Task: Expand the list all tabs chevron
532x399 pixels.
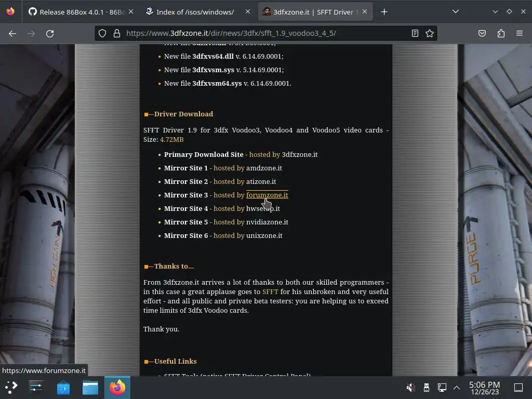Action: 456,11
